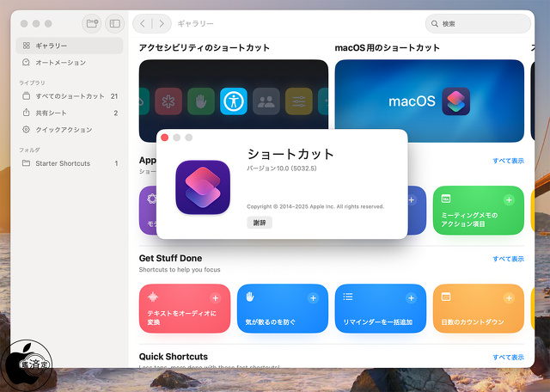Click the ショートカット title in the about dialog
Screen dimensions: 550x392
pos(290,154)
